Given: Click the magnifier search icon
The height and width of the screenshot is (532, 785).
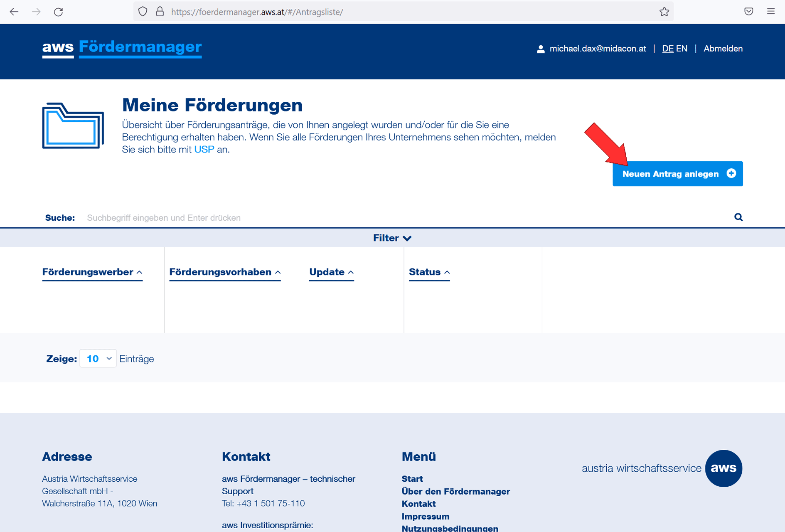Looking at the screenshot, I should pyautogui.click(x=738, y=217).
